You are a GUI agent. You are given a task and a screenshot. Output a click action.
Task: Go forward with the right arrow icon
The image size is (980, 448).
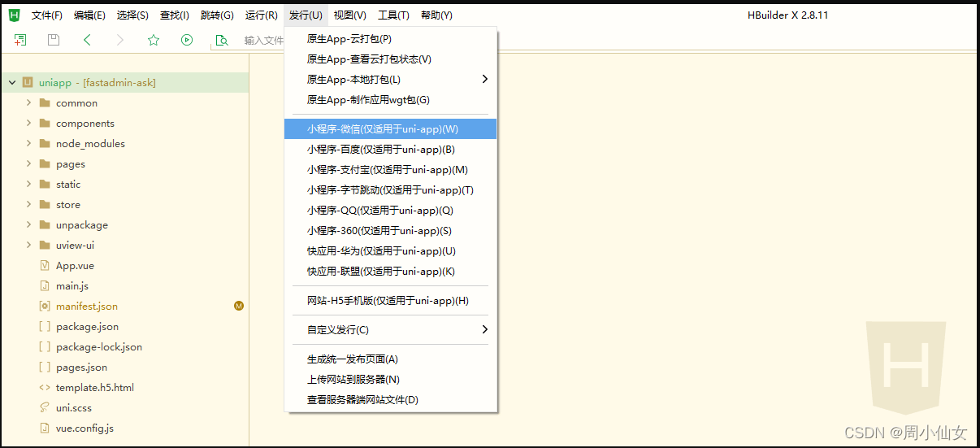(x=120, y=40)
